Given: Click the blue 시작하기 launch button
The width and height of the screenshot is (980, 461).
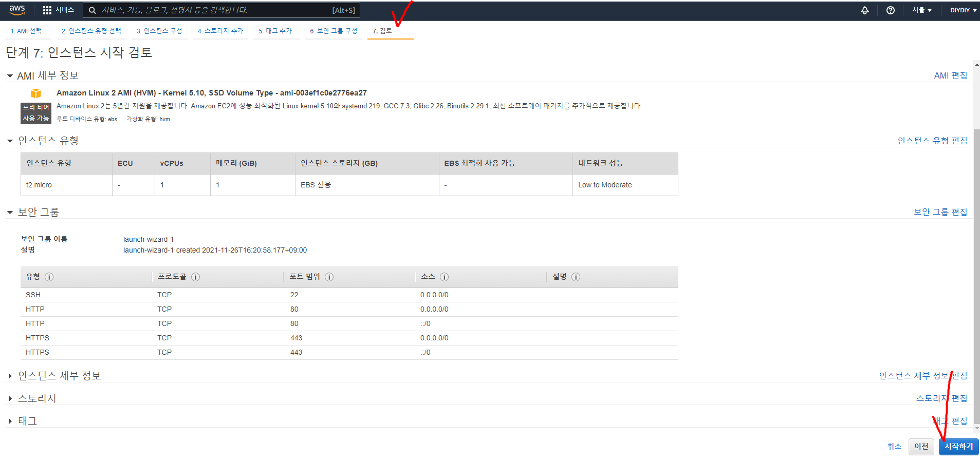Looking at the screenshot, I should (959, 447).
